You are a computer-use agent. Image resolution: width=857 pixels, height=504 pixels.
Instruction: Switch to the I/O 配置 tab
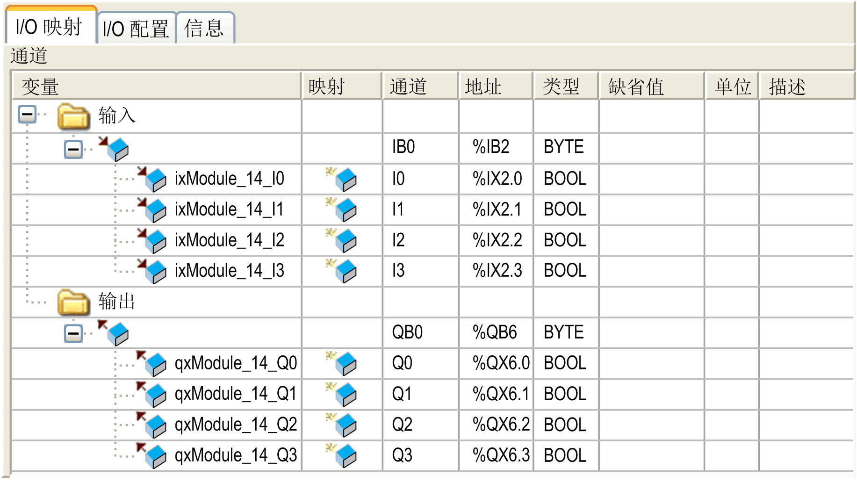pyautogui.click(x=136, y=29)
